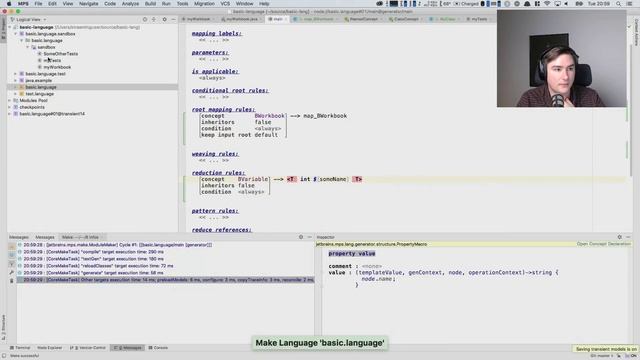Click the Make successful status bar text
640x360 pixels.
click(x=24, y=356)
